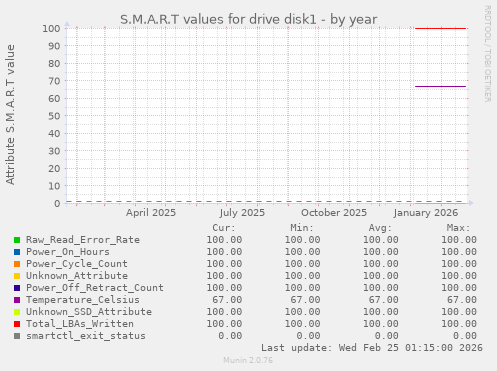
Task: Click the Raw_Read_Error_Rate legend label
Action: 83,240
